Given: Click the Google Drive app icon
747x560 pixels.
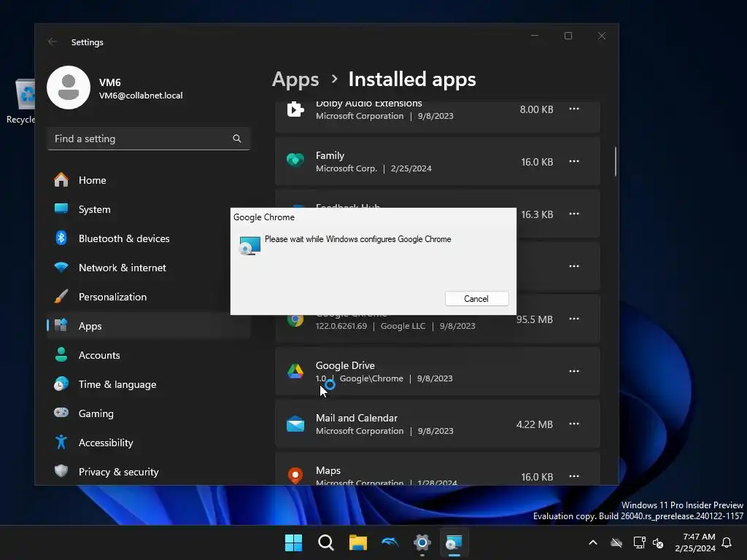Looking at the screenshot, I should (295, 371).
